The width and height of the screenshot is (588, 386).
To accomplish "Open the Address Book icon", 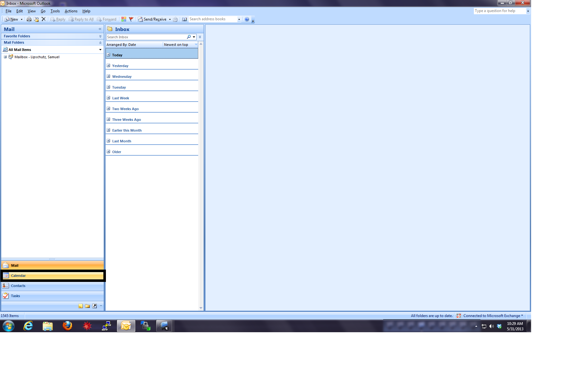I will (x=185, y=19).
